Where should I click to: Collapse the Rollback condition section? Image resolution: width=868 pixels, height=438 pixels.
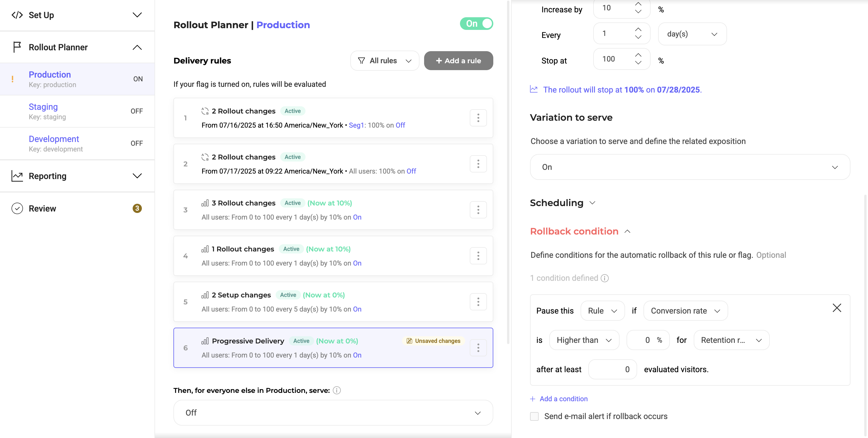(x=627, y=231)
